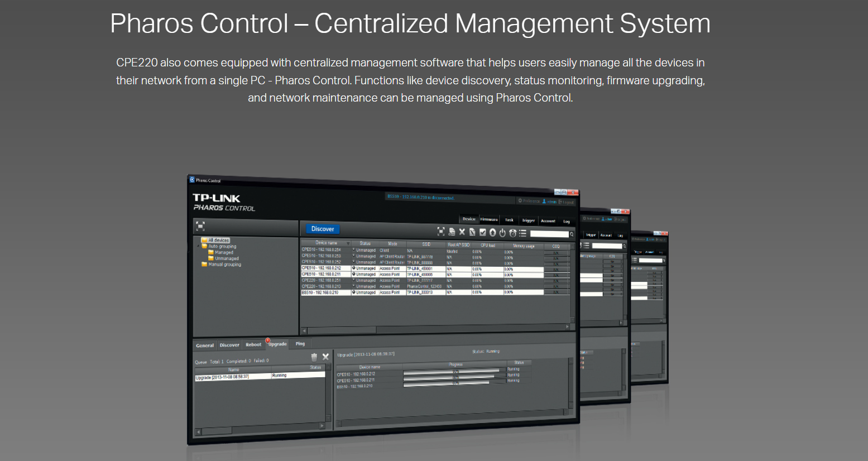
Task: Collapse the Auto grouping tree node
Action: point(199,246)
